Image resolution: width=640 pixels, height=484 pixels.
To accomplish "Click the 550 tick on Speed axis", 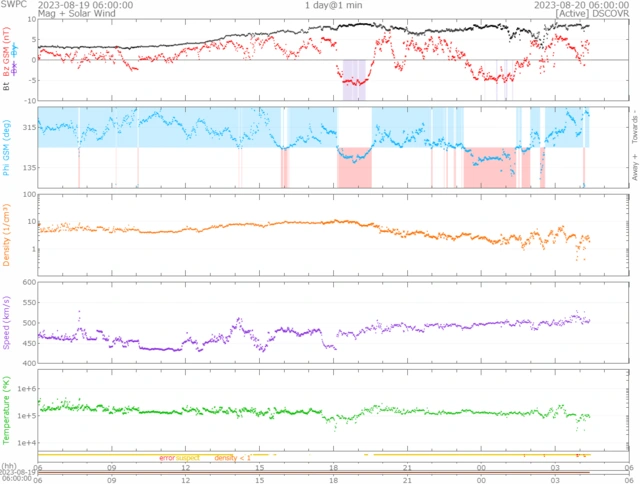I will coord(29,302).
